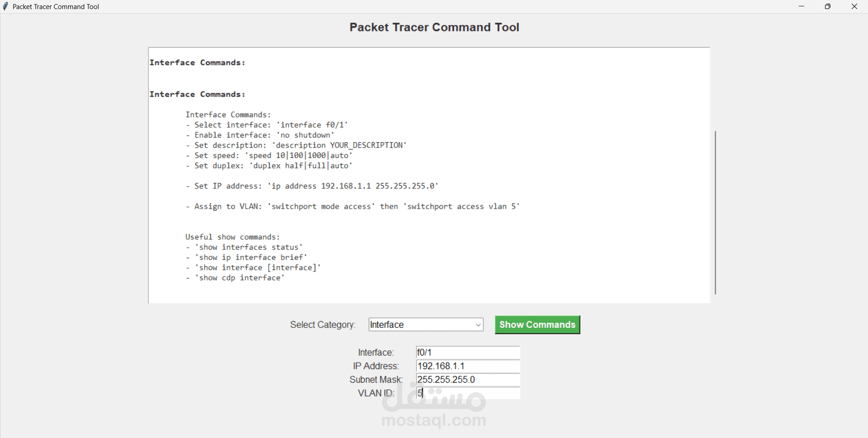Minimize the Packet Tracer Command Tool window

[801, 6]
